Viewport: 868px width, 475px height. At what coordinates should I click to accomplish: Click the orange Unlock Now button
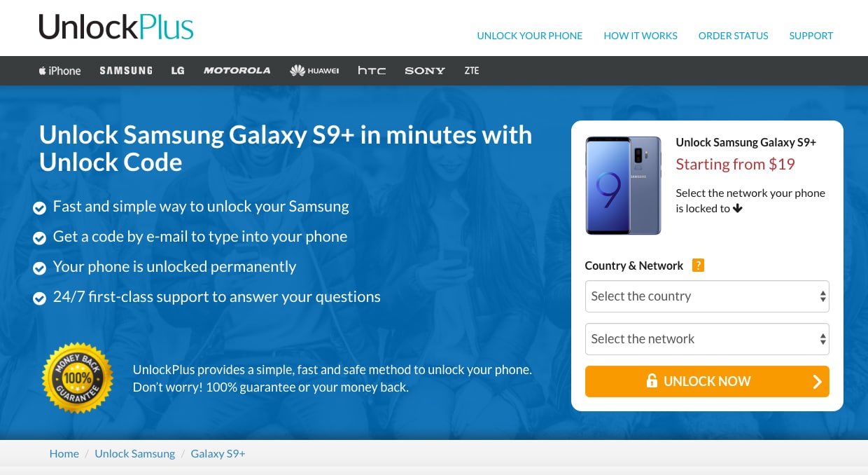pyautogui.click(x=707, y=381)
